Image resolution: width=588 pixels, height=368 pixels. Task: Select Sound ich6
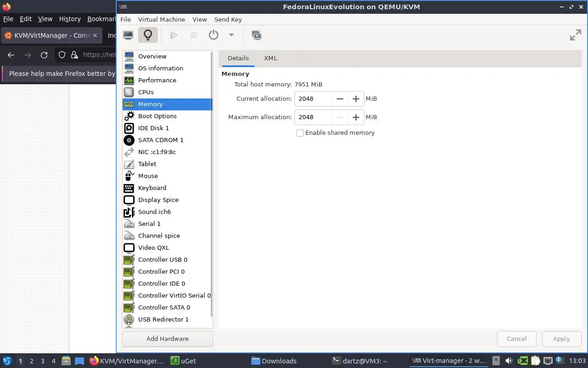click(167, 212)
